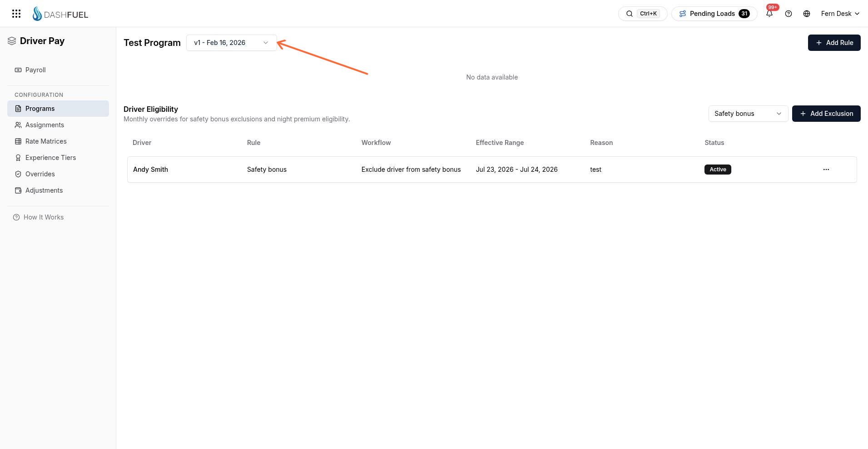Open the program version dropdown v1 - Feb 16, 2026
The height and width of the screenshot is (449, 868).
pyautogui.click(x=232, y=43)
